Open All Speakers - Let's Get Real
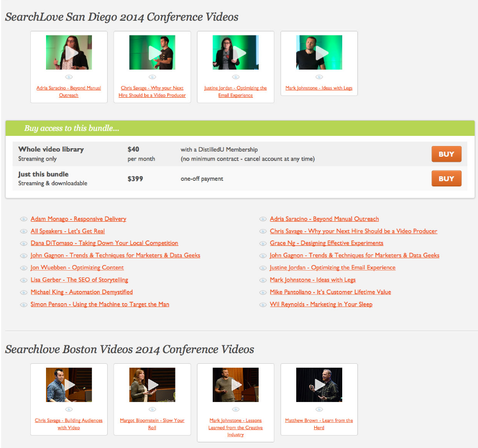The width and height of the screenshot is (478, 448). pos(68,231)
